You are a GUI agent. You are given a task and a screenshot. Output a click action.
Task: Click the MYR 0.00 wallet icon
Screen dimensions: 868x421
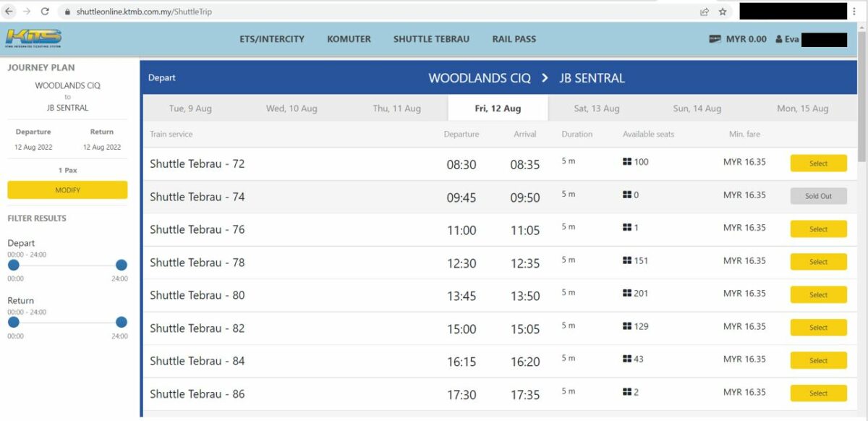click(715, 39)
